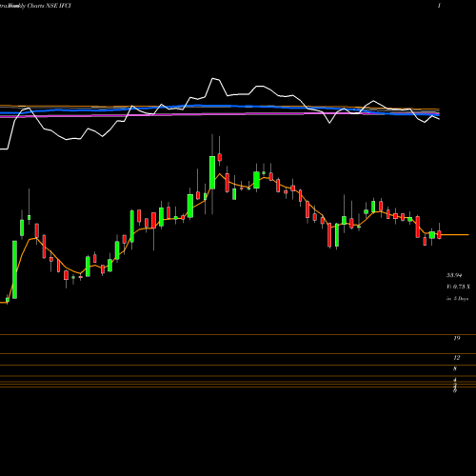Image resolution: width=476 pixels, height=476 pixels.
Task: Click the level label 12
Action: [x=457, y=358]
